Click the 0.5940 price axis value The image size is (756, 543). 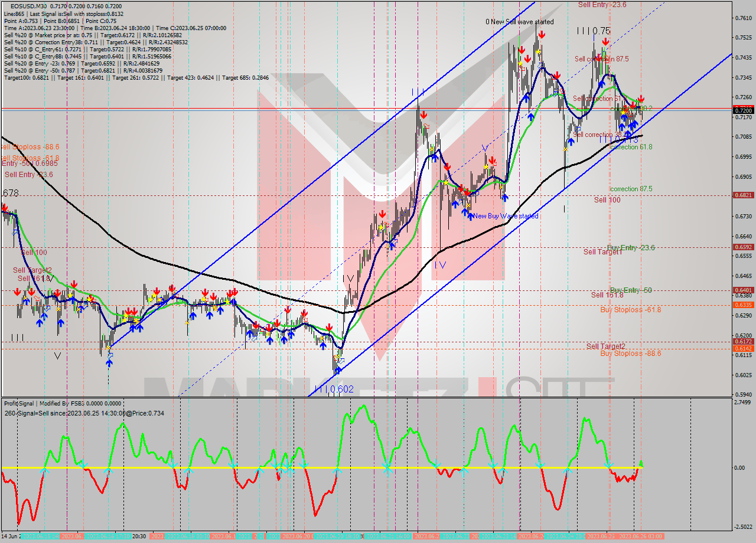(743, 394)
